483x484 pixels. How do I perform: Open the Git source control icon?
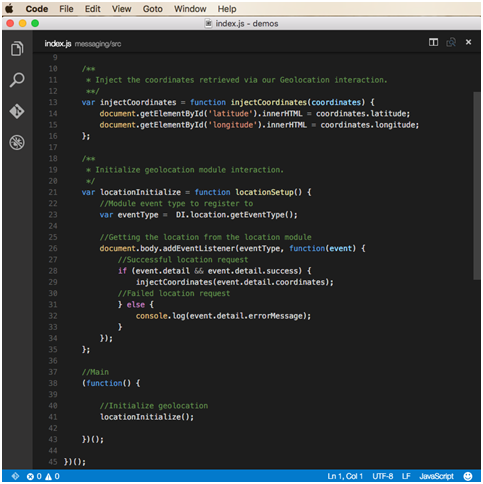pyautogui.click(x=17, y=111)
